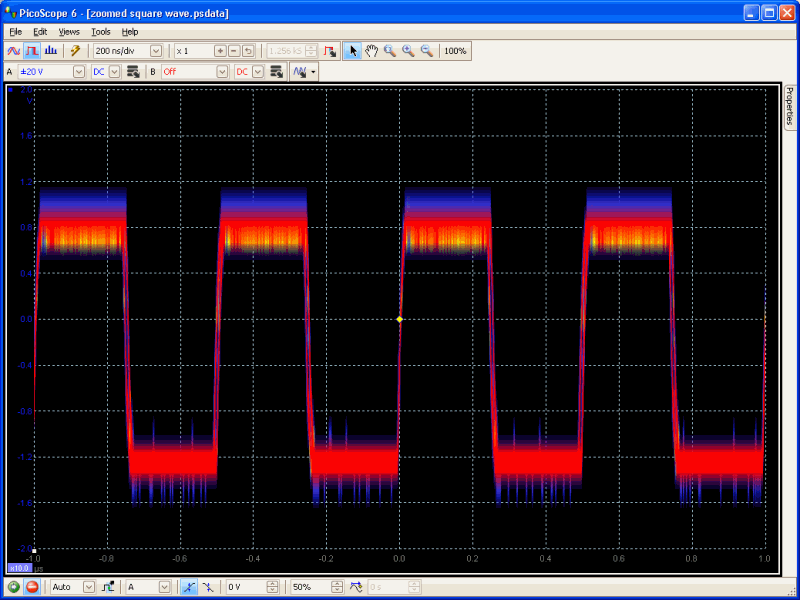Image resolution: width=800 pixels, height=600 pixels.
Task: Select Persistence mode button
Action: (31, 51)
